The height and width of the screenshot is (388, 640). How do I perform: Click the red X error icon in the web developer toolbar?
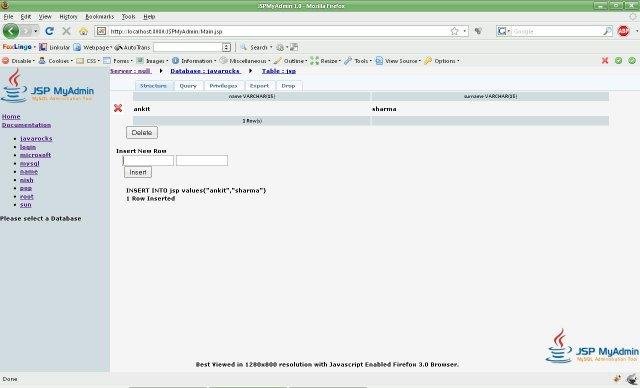pyautogui.click(x=605, y=60)
